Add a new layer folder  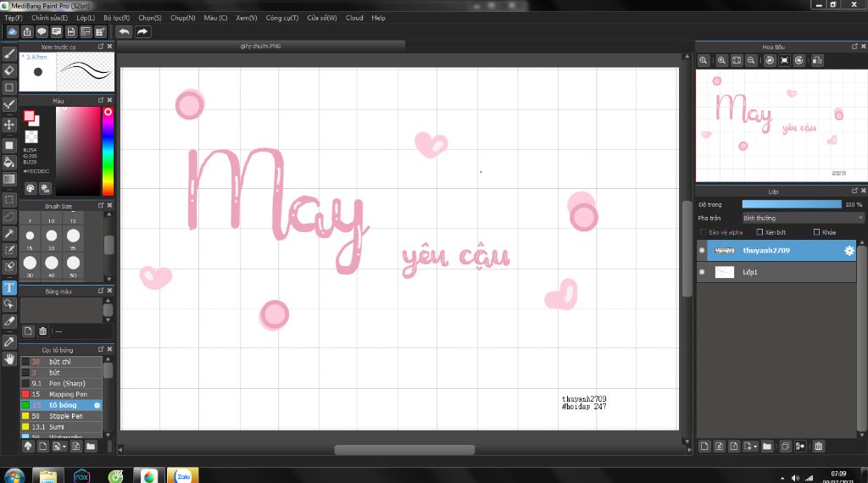click(766, 446)
